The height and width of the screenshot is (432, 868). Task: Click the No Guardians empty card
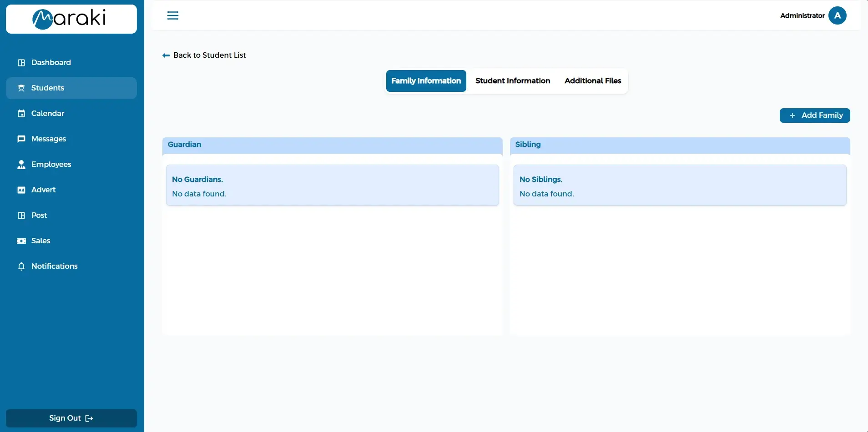[332, 186]
